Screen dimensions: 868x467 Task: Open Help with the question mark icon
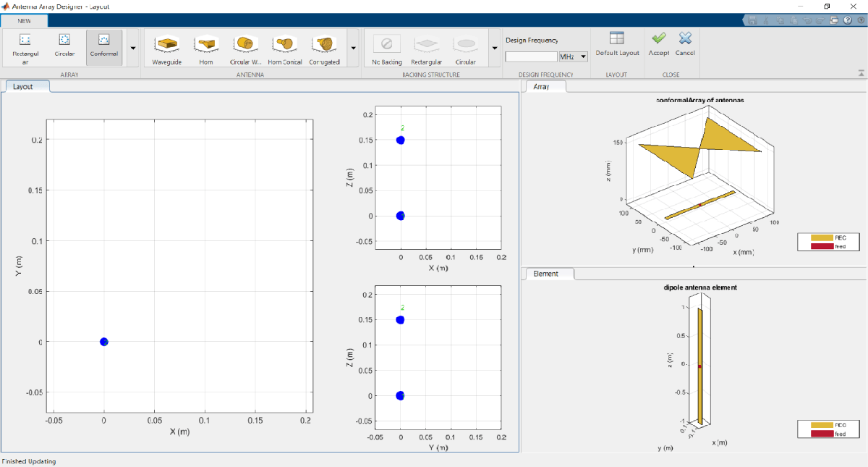(848, 20)
